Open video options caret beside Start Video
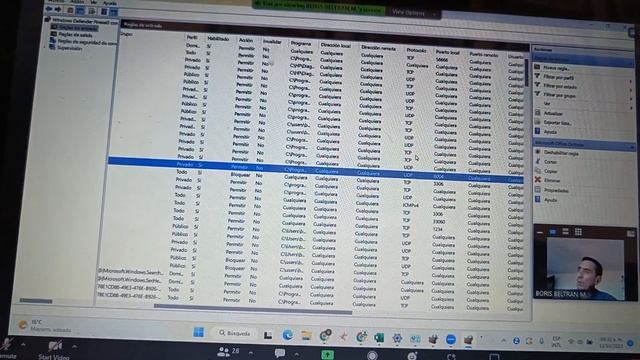640x360 pixels. [x=75, y=347]
